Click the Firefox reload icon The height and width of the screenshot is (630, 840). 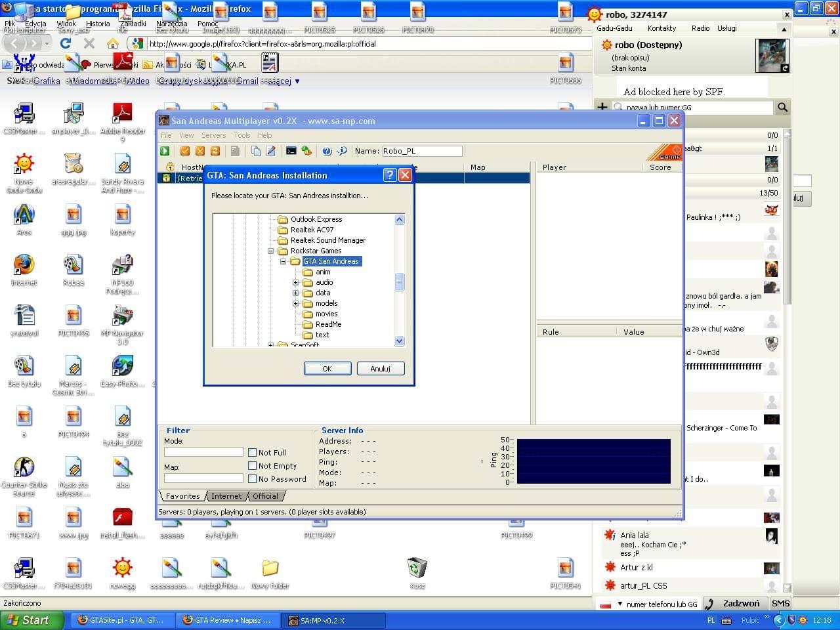[65, 43]
